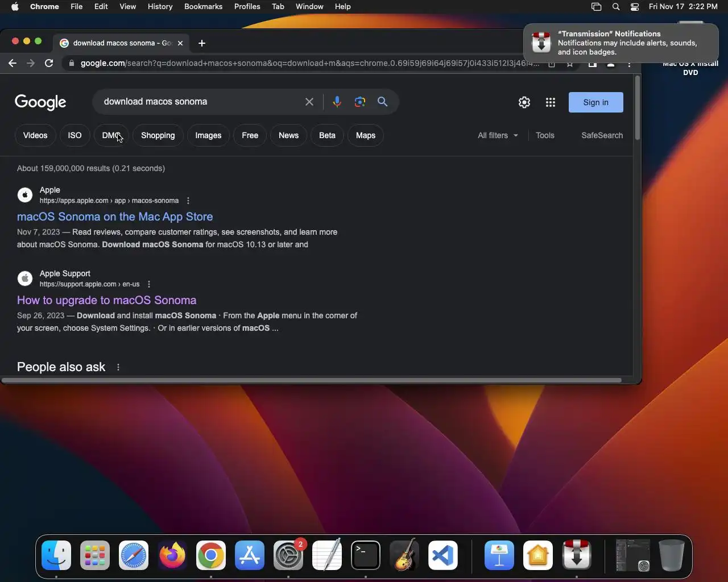Open the View menu
The width and height of the screenshot is (728, 582).
click(127, 7)
